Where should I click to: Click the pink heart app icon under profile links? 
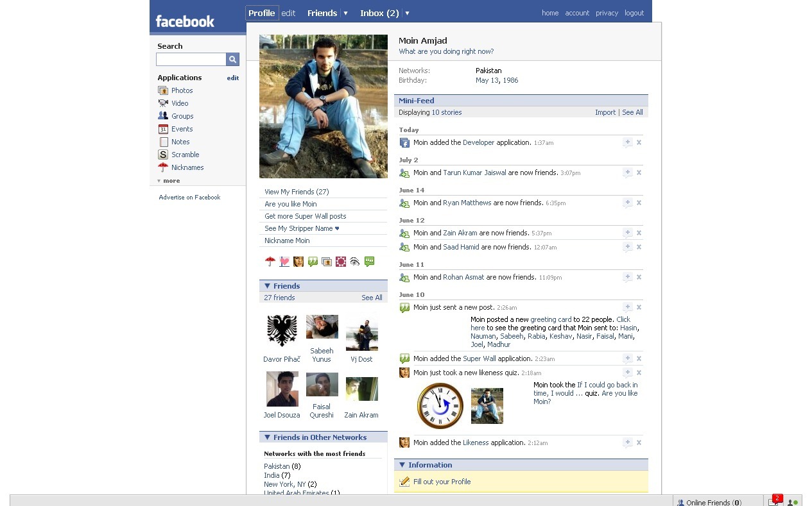pos(284,262)
